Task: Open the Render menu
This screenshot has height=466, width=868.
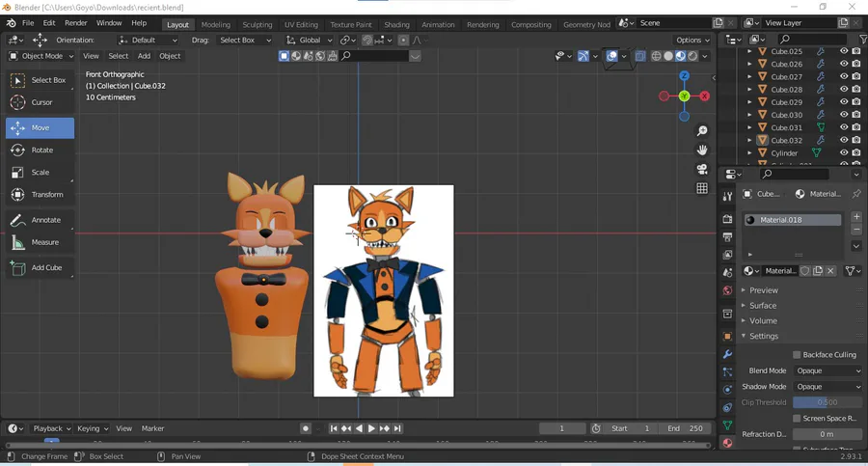Action: (x=76, y=23)
